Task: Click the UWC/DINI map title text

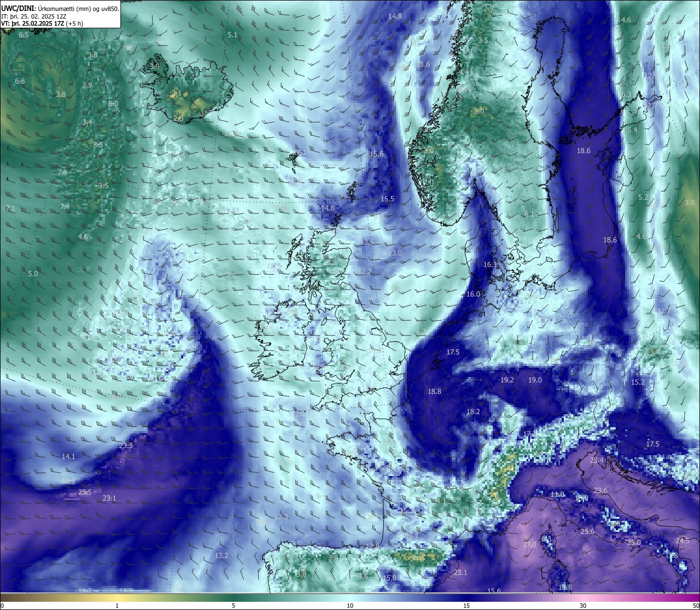Action: coord(60,9)
